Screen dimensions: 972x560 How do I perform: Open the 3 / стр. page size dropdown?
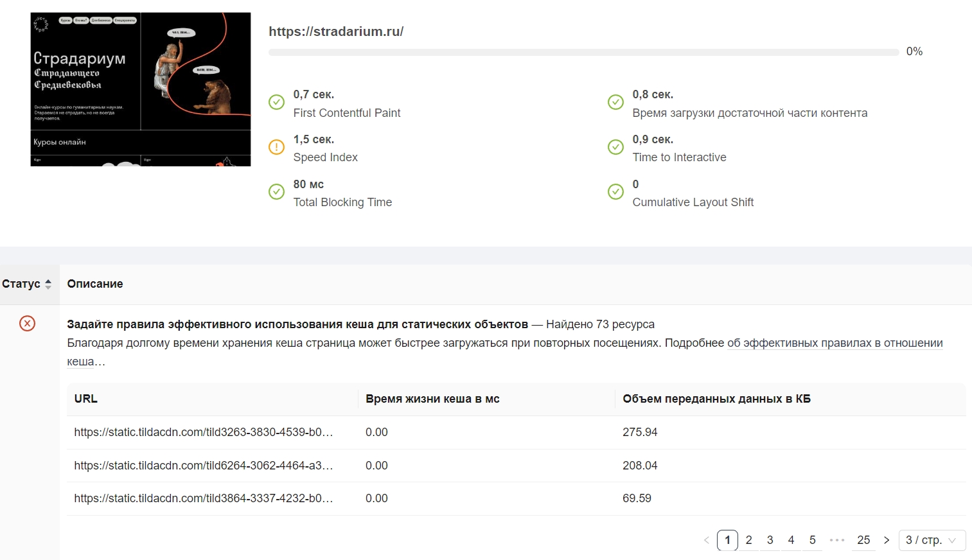pyautogui.click(x=931, y=540)
